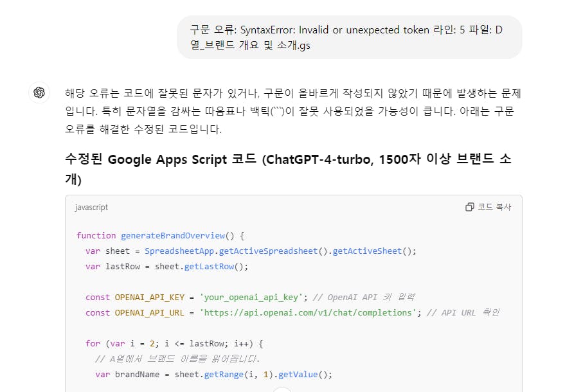This screenshot has height=392, width=574.
Task: Click the 코드 복사 label text
Action: [494, 207]
